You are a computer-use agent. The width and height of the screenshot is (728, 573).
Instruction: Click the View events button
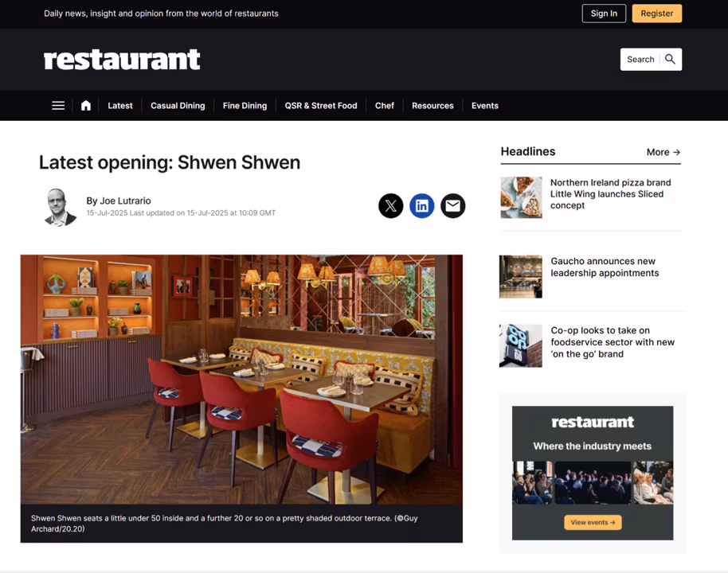click(593, 522)
